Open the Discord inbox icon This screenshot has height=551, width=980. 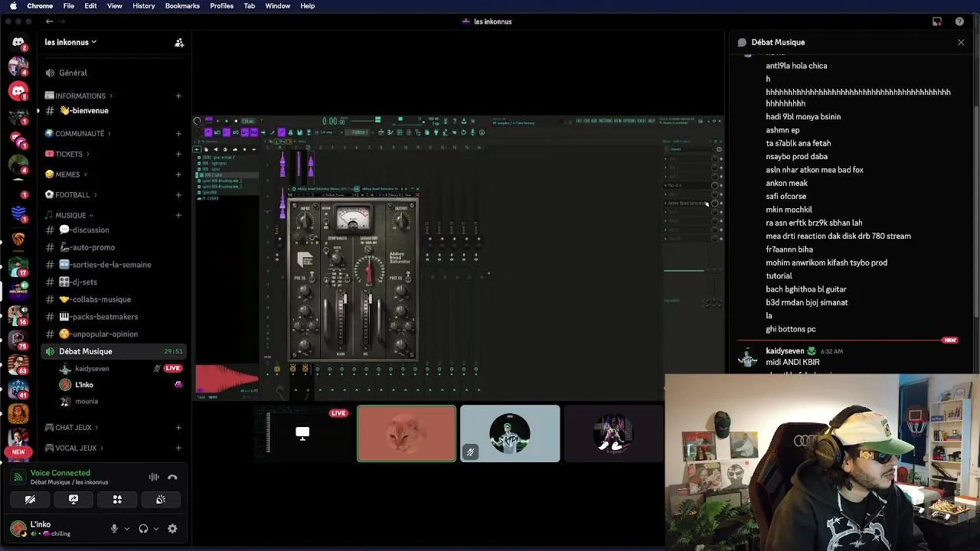point(937,21)
